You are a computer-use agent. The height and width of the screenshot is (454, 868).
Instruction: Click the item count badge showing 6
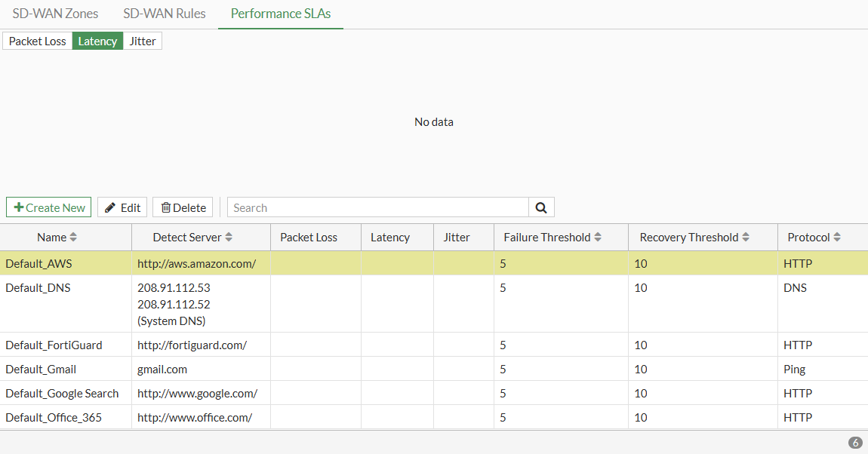point(854,443)
